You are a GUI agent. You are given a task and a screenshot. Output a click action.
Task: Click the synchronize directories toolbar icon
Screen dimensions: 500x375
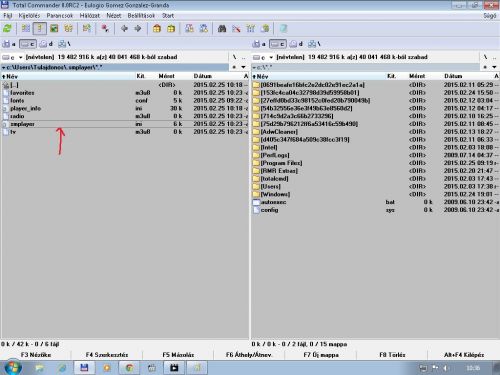(x=251, y=29)
